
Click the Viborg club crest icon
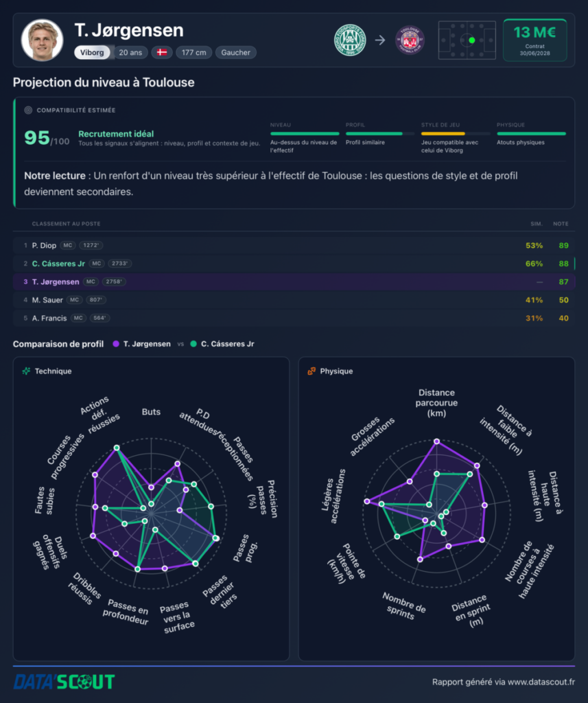350,40
